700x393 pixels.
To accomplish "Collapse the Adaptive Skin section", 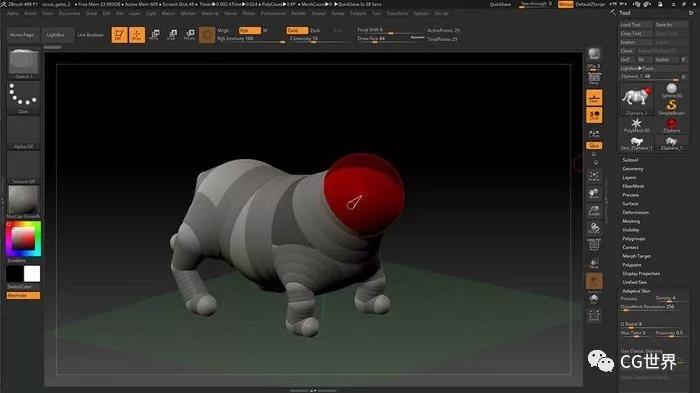I will (636, 291).
